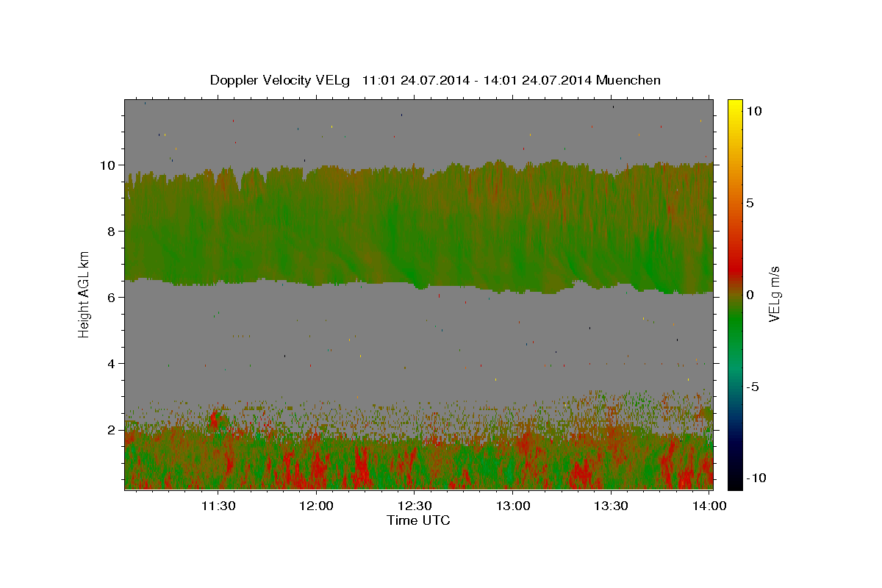This screenshot has width=882, height=588.
Task: Click the 'Time UTC' axis label
Action: [418, 520]
